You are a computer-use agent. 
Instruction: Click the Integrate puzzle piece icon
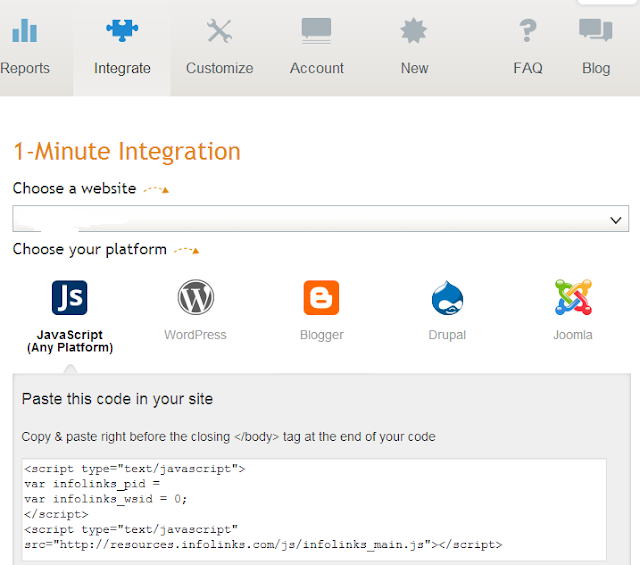[122, 31]
